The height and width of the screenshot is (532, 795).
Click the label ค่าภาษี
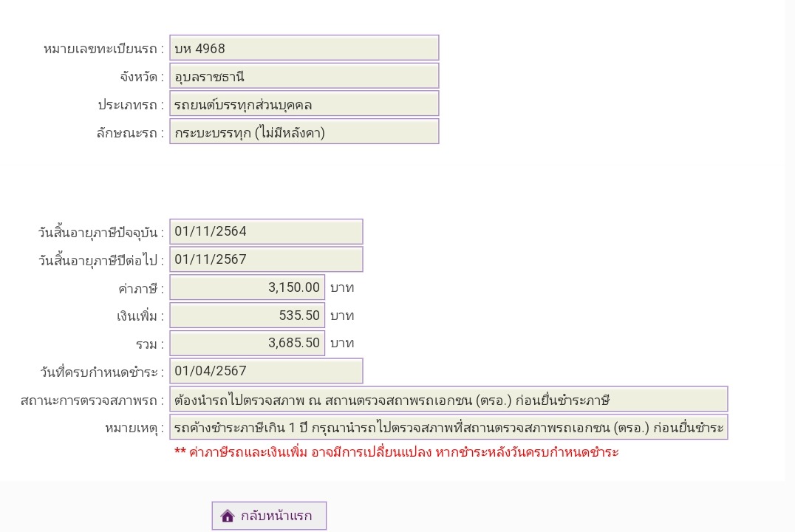[x=141, y=289]
